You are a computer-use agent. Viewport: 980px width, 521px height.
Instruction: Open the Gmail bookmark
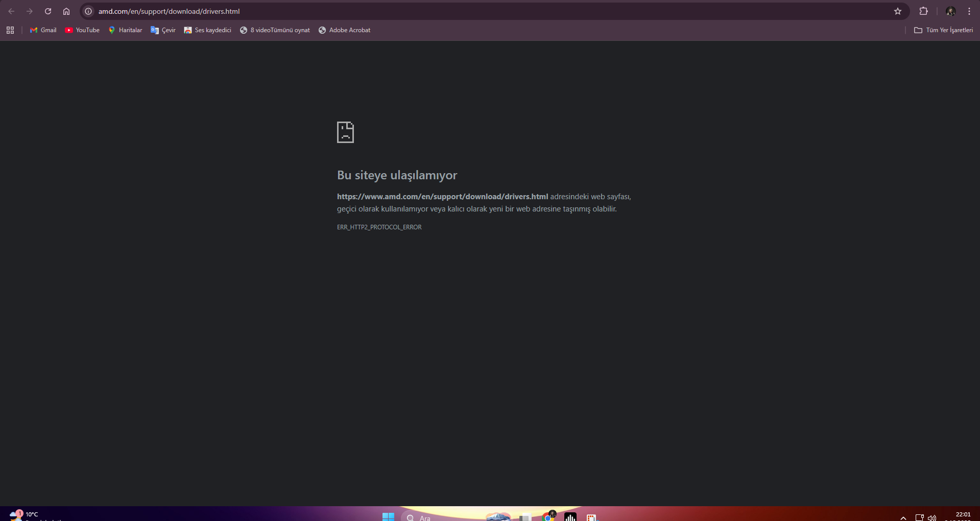(x=43, y=30)
